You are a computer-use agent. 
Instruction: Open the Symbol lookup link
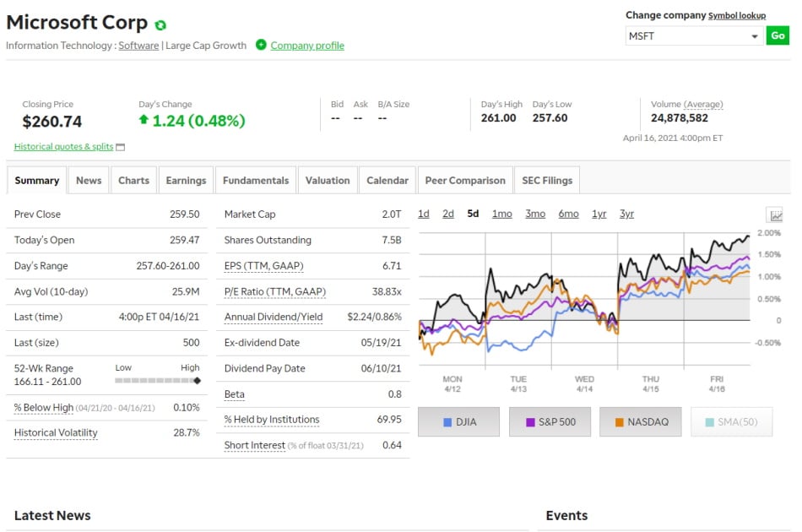coord(737,16)
